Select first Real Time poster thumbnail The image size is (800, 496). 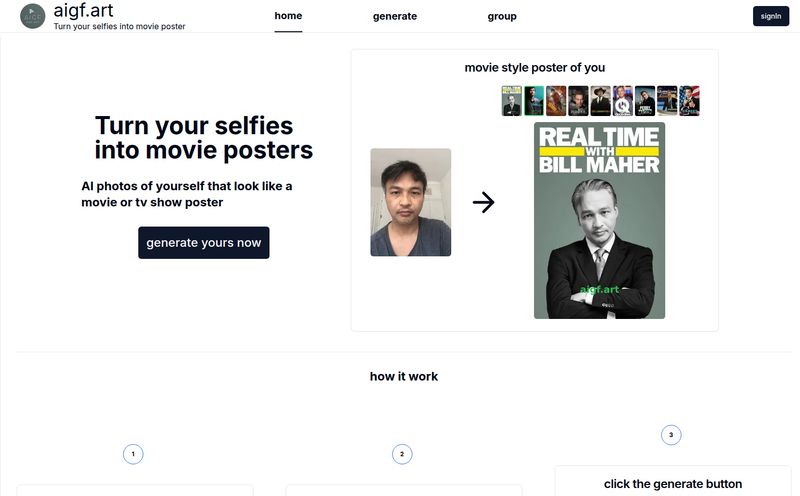click(x=512, y=101)
